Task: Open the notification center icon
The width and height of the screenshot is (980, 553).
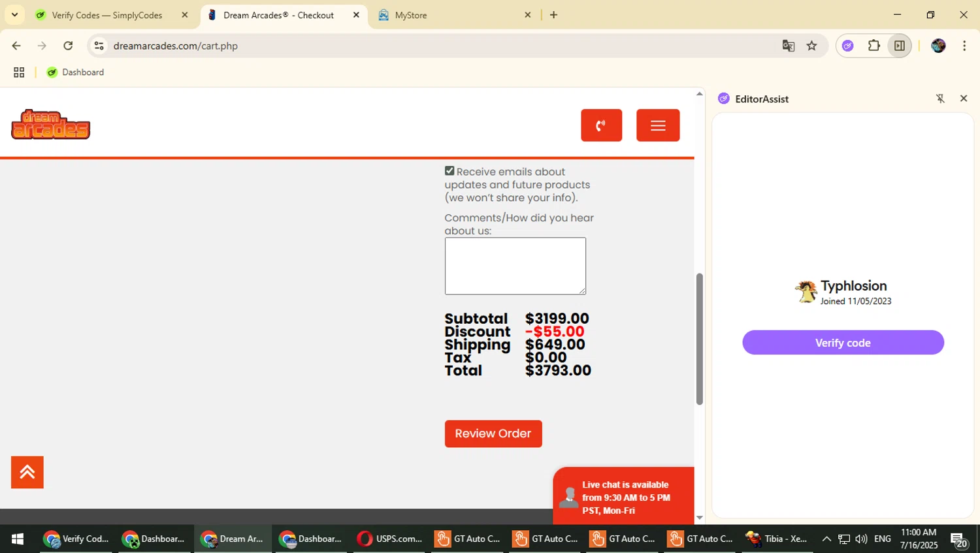Action: 959,539
